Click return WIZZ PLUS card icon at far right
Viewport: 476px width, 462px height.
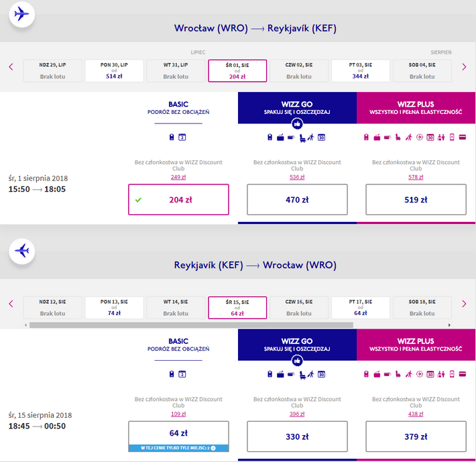tap(463, 374)
